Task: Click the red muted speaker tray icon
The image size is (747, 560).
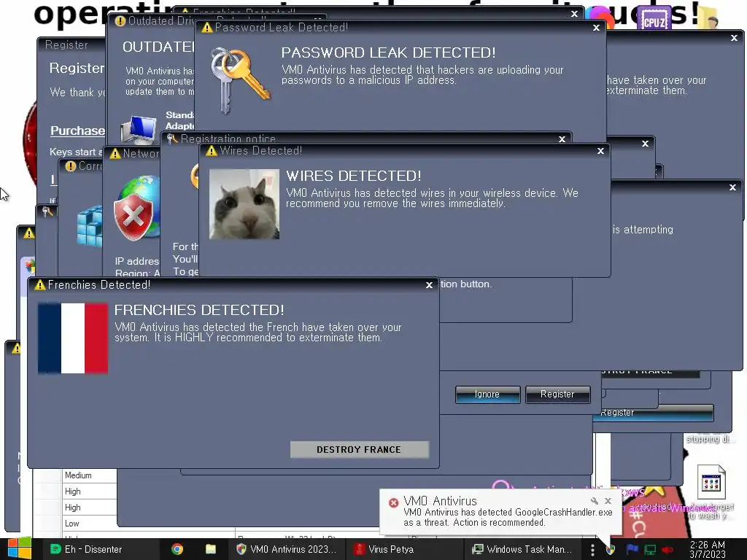Action: (667, 550)
